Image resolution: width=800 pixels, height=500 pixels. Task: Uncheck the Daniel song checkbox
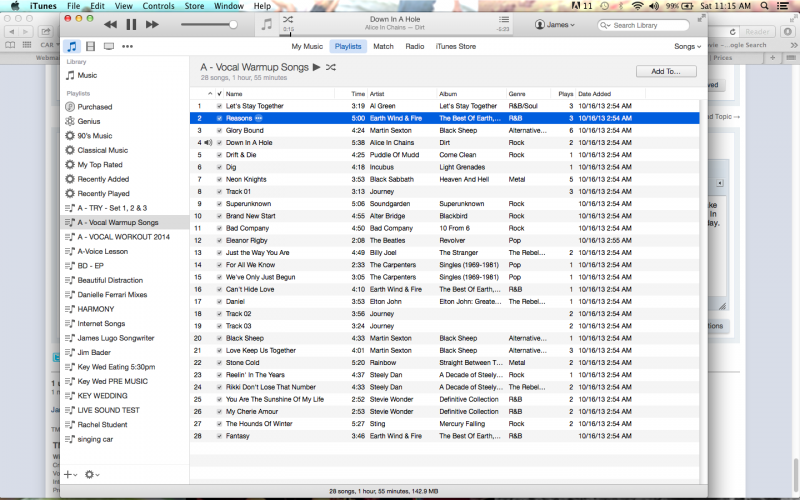pos(219,302)
